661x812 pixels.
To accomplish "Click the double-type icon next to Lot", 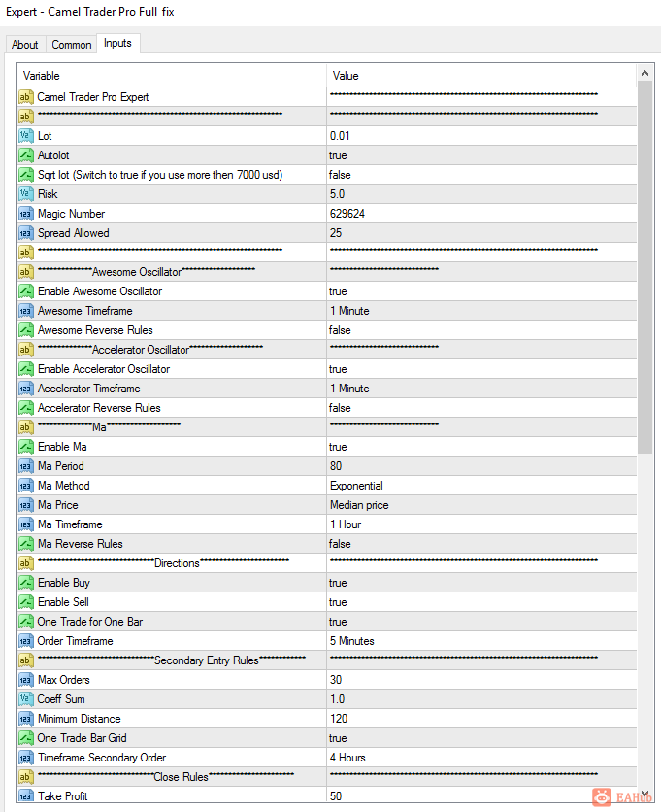I will coord(26,136).
